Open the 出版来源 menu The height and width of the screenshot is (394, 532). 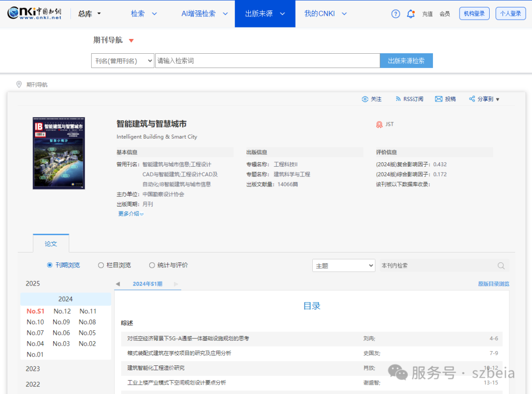pyautogui.click(x=265, y=13)
